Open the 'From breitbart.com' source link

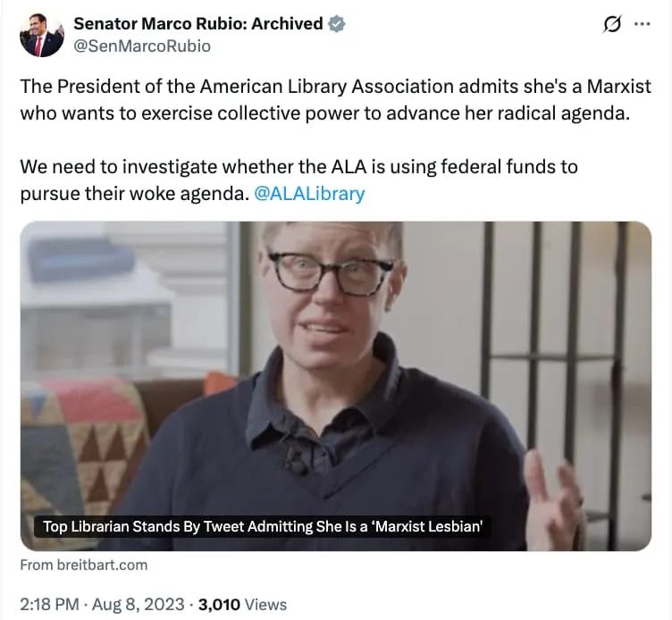(84, 565)
